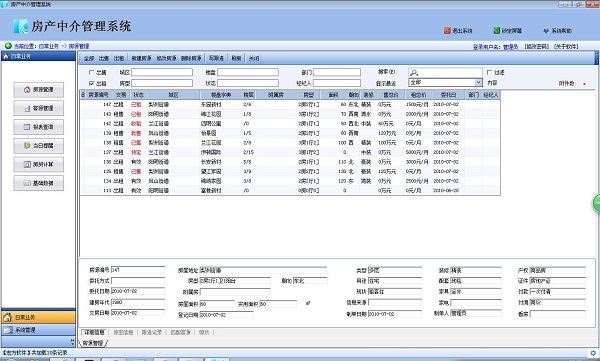This screenshot has height=361, width=600.
Task: Click 写跟进 in the toolbar
Action: click(x=216, y=59)
